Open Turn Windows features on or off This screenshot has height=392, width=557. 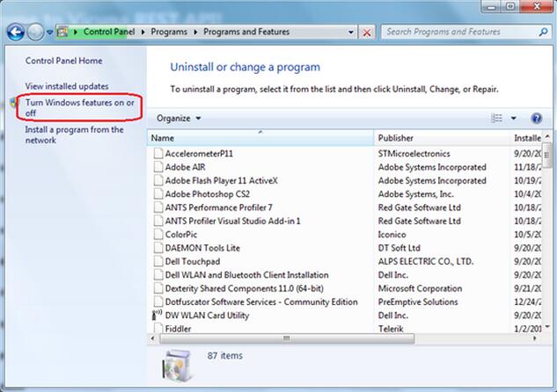coord(79,107)
